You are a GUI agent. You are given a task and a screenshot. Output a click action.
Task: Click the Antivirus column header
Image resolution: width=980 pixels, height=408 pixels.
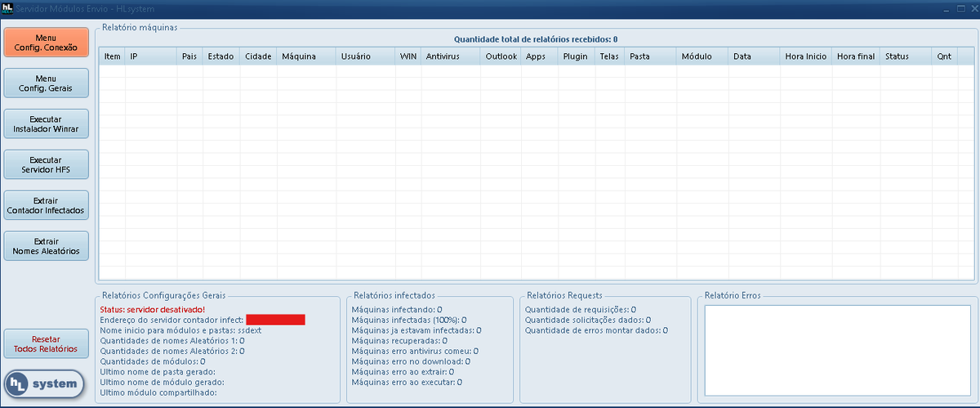pyautogui.click(x=451, y=56)
